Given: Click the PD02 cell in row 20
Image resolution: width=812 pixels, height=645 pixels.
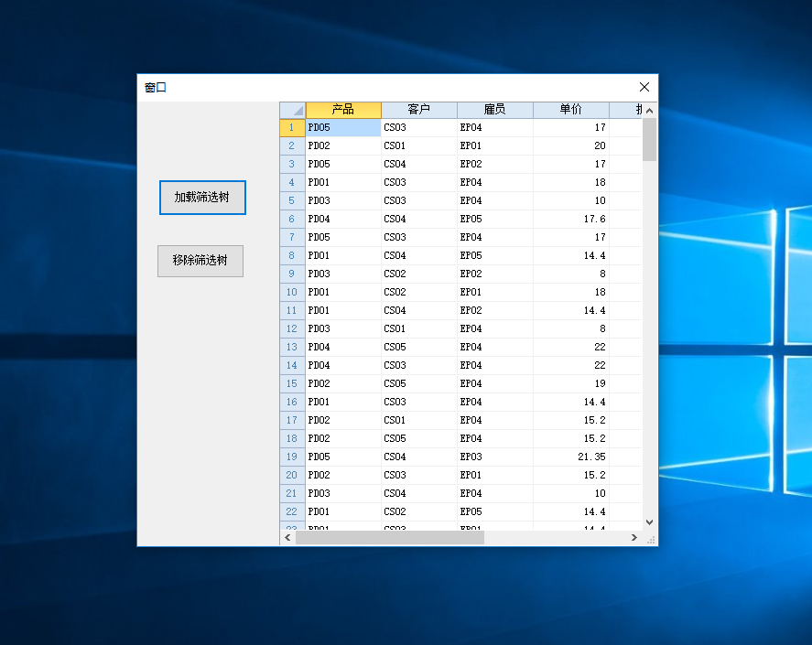Looking at the screenshot, I should pyautogui.click(x=343, y=475).
